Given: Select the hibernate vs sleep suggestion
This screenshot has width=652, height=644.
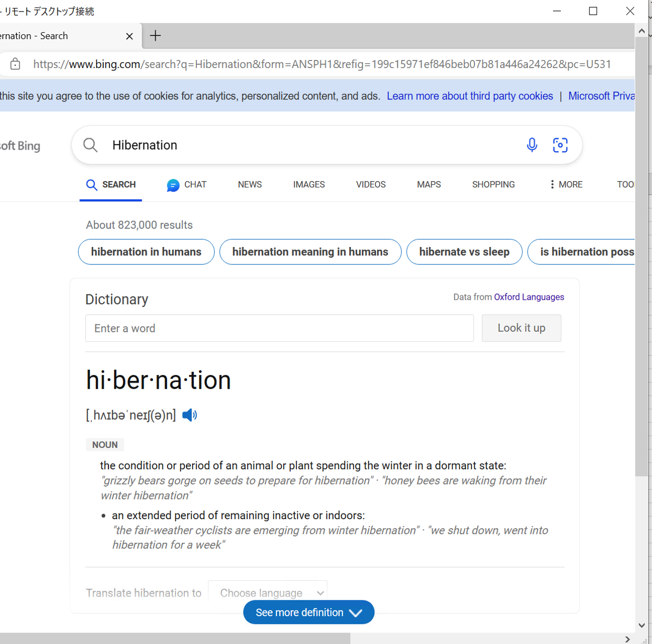Looking at the screenshot, I should click(464, 252).
